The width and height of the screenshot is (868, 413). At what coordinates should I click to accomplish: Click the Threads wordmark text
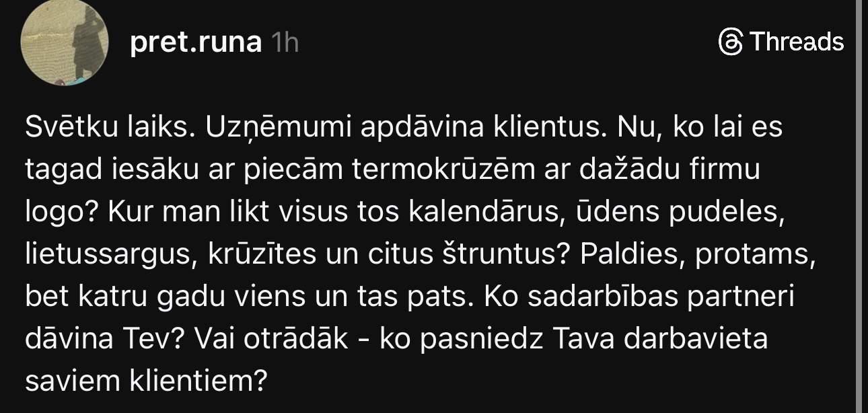pyautogui.click(x=797, y=42)
